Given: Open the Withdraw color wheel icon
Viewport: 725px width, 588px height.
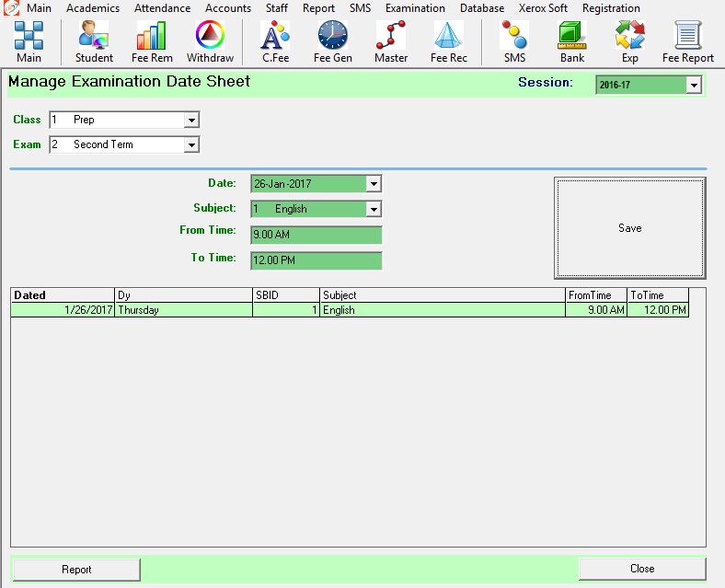Looking at the screenshot, I should tap(210, 42).
